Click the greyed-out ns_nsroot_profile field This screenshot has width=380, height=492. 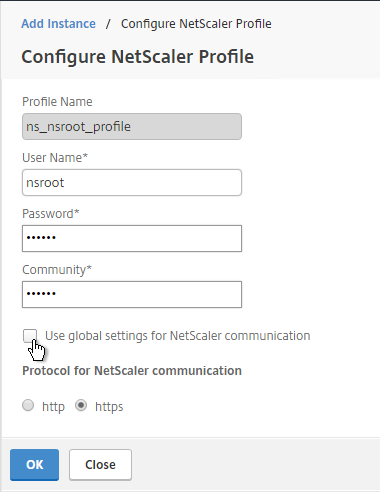click(132, 127)
